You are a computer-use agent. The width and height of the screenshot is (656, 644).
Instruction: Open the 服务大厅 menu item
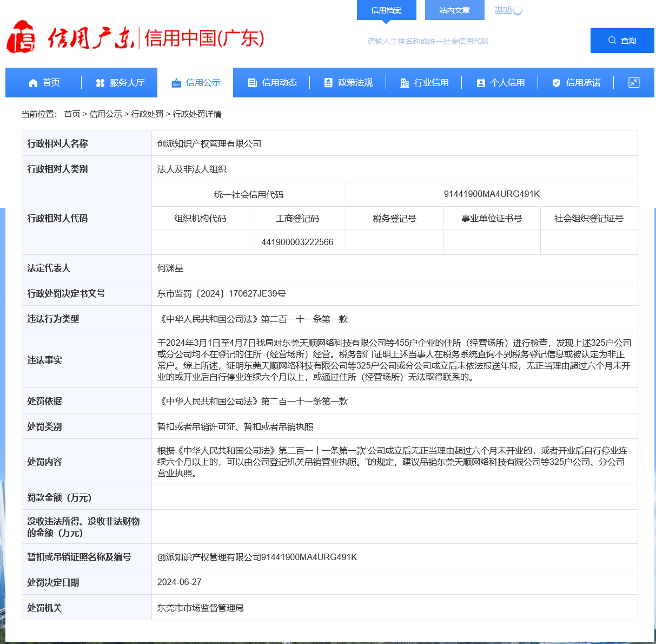[x=127, y=83]
